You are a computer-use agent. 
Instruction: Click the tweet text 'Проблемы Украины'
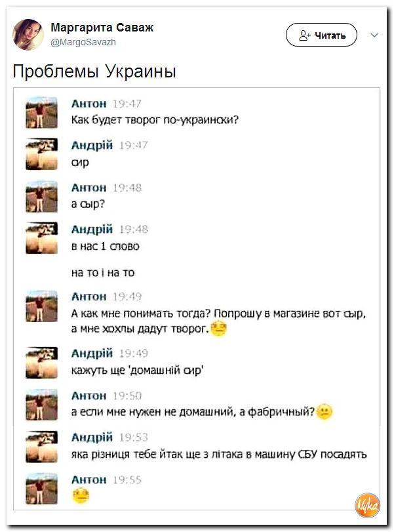(94, 72)
